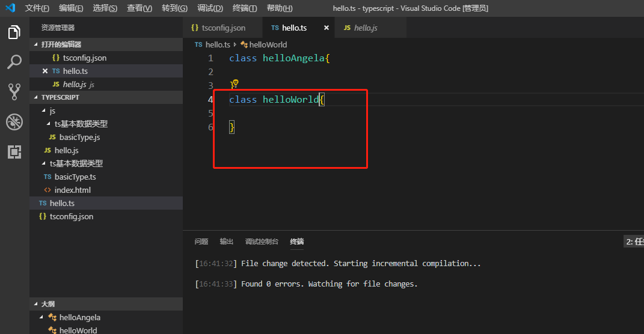
Task: Select the 终端 panel tab
Action: tap(297, 241)
